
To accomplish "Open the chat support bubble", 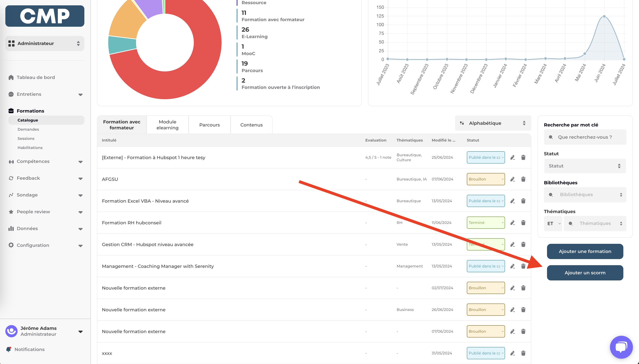I will point(621,347).
